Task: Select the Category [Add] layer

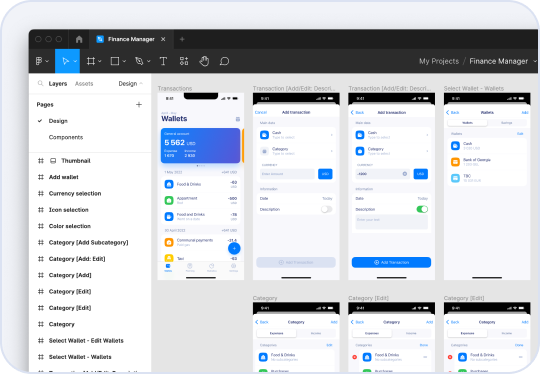Action: click(x=70, y=275)
